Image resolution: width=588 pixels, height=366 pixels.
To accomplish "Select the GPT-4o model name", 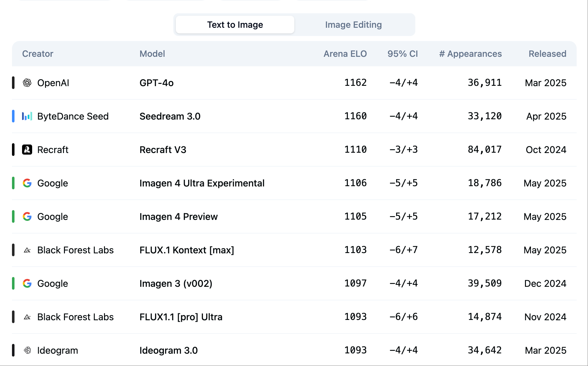I will pos(157,83).
